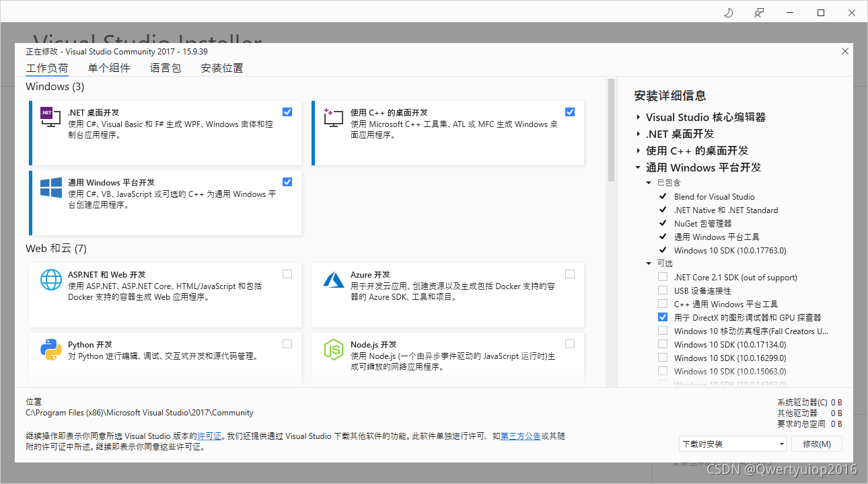Click the feedback icon in installer title bar
Viewport: 868px width, 484px height.
(759, 13)
